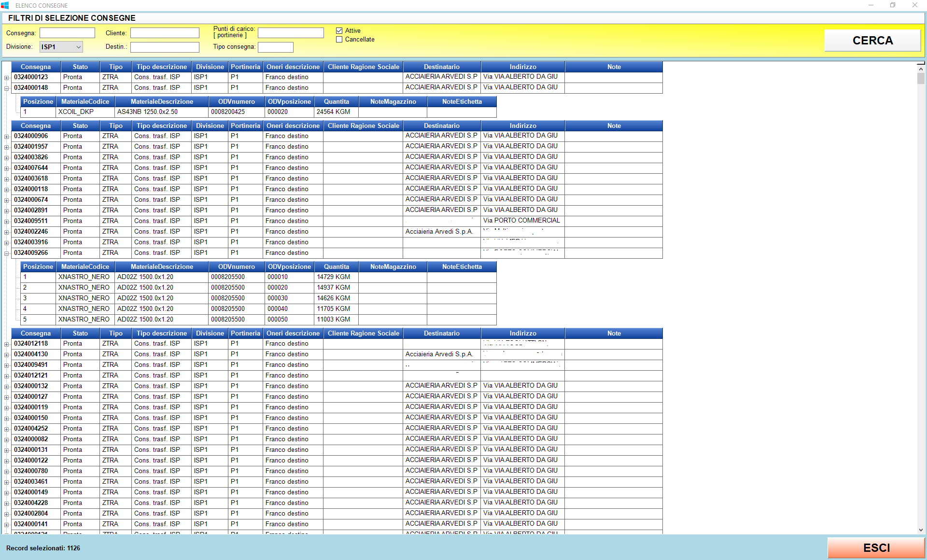This screenshot has width=927, height=560.
Task: Click the CERCA search button
Action: pyautogui.click(x=872, y=41)
